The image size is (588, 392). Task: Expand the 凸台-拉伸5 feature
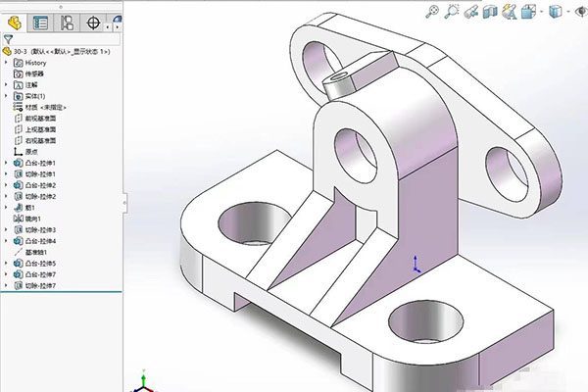point(6,264)
